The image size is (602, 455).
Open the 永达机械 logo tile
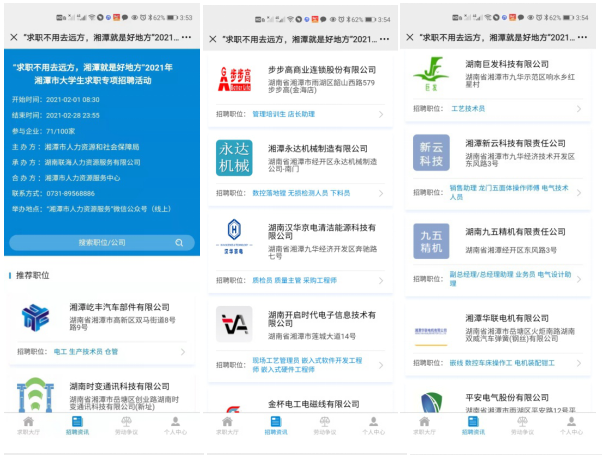point(234,158)
